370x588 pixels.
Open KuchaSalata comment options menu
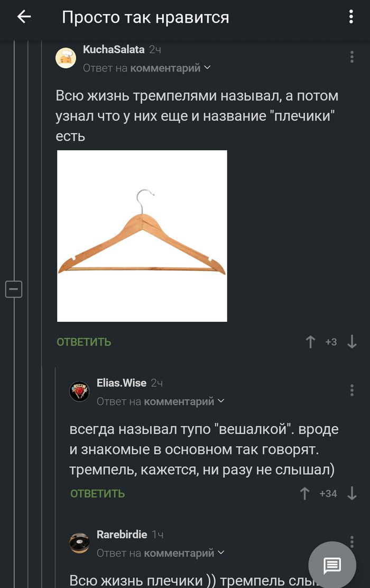(x=351, y=57)
